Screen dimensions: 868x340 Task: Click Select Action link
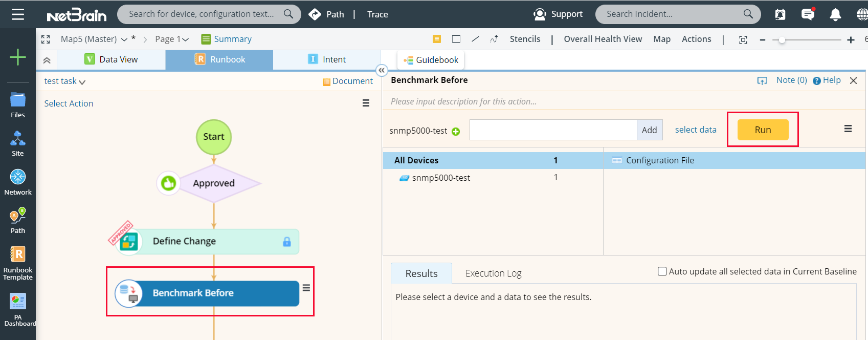click(69, 103)
